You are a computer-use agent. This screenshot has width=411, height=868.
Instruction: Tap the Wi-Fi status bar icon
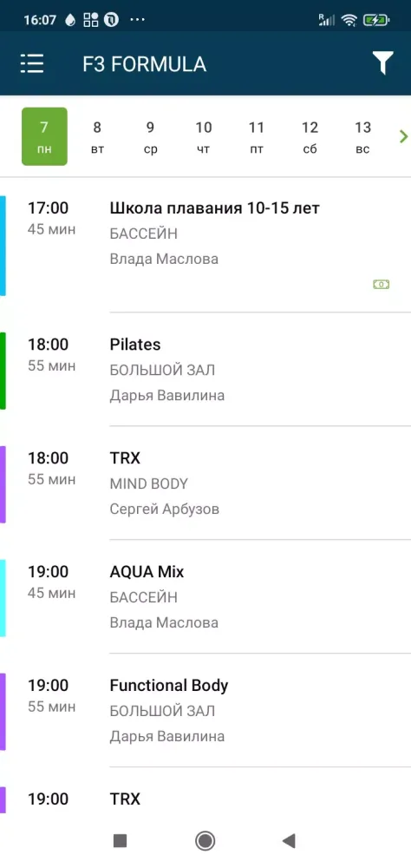(349, 21)
